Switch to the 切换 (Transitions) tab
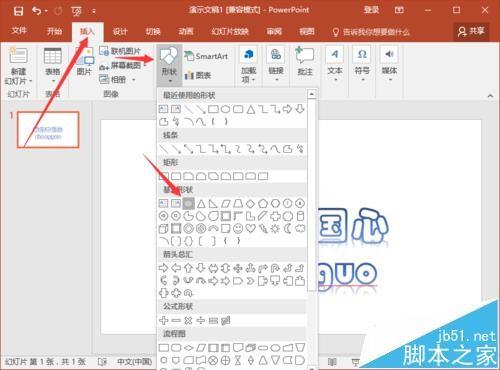The image size is (500, 370). (153, 31)
